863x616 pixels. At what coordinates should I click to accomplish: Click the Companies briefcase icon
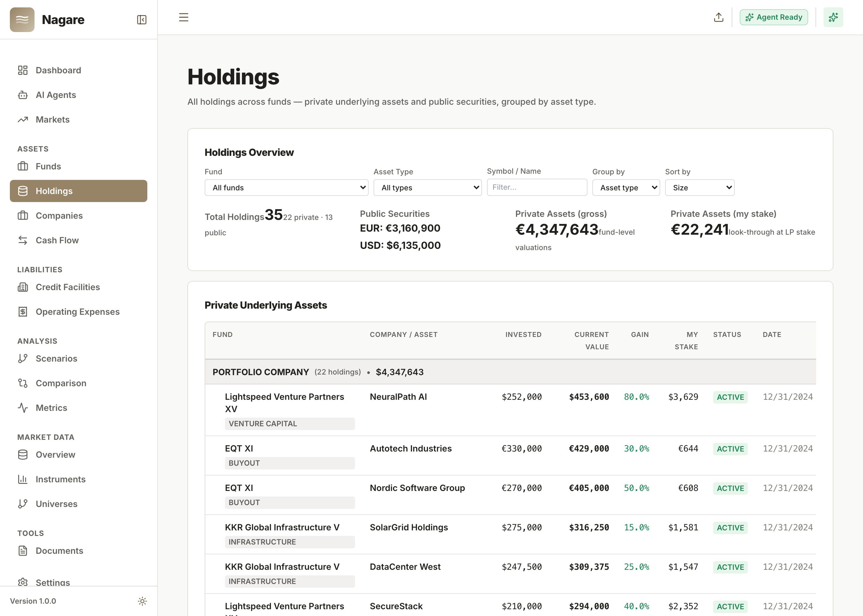pos(23,216)
